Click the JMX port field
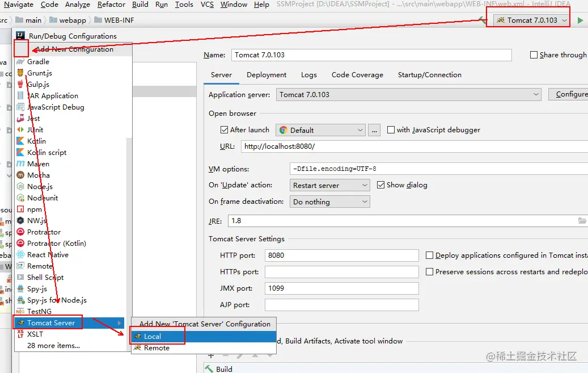This screenshot has width=588, height=373. point(341,288)
